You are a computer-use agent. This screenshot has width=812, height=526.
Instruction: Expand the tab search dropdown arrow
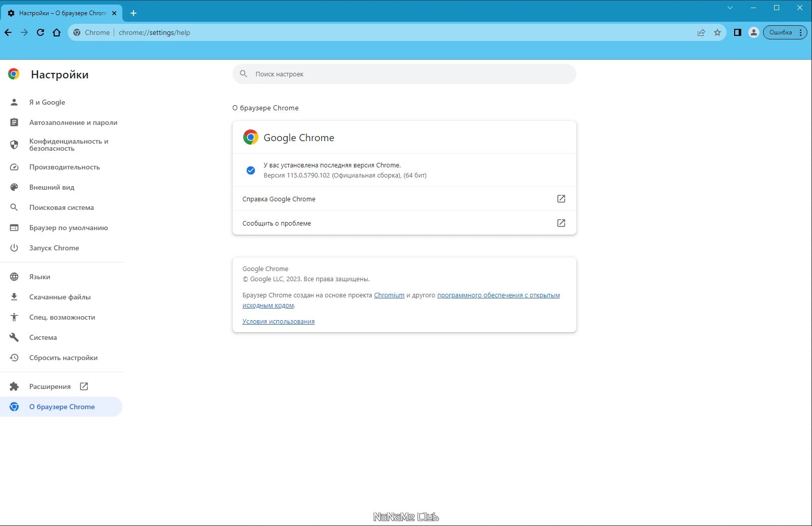coord(730,8)
